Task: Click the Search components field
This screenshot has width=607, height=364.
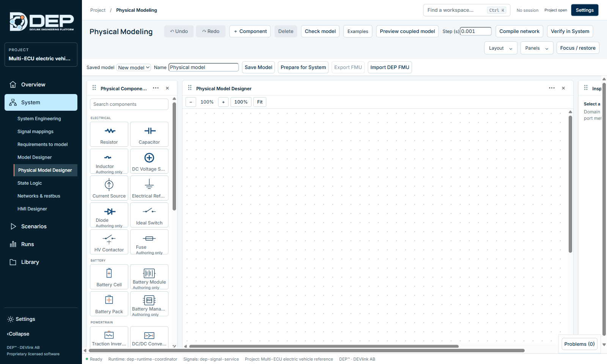Action: [129, 104]
